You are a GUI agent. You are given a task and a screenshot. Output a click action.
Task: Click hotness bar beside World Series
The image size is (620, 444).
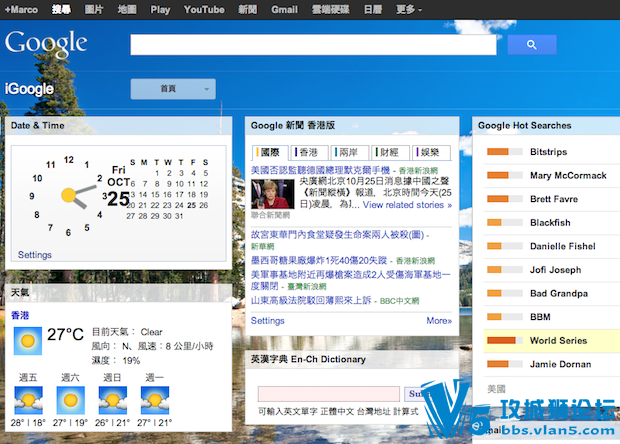pos(505,340)
